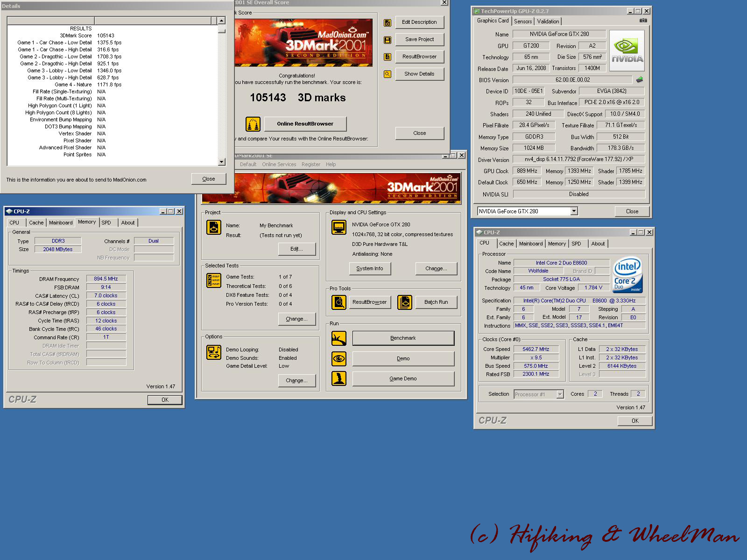This screenshot has height=560, width=747.
Task: Open the Cache tab in the right CPU-Z window
Action: pos(506,244)
